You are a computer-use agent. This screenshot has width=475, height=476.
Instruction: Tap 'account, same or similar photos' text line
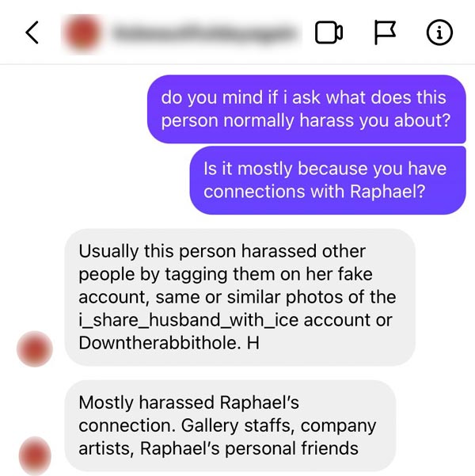(237, 297)
